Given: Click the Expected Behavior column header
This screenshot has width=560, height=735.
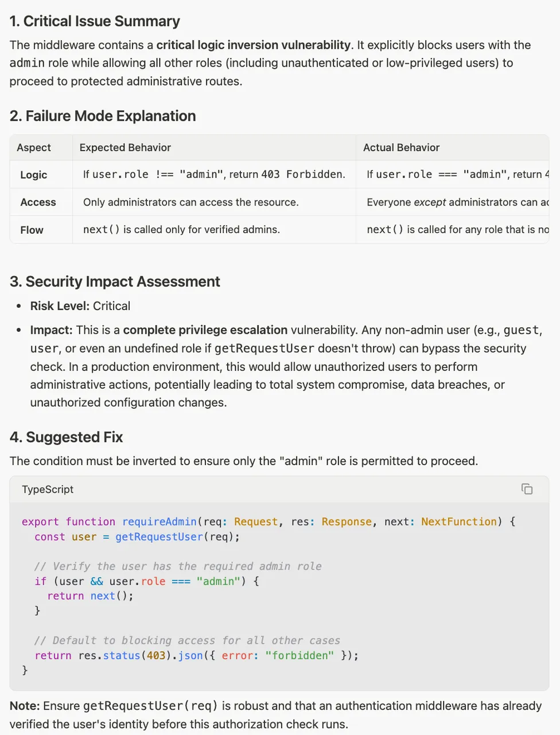Looking at the screenshot, I should [125, 148].
